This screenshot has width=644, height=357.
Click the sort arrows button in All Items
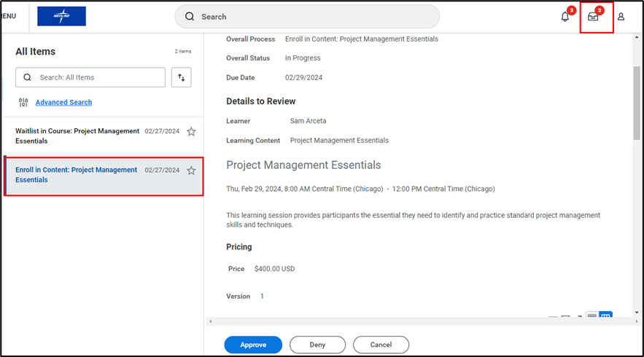coord(181,77)
